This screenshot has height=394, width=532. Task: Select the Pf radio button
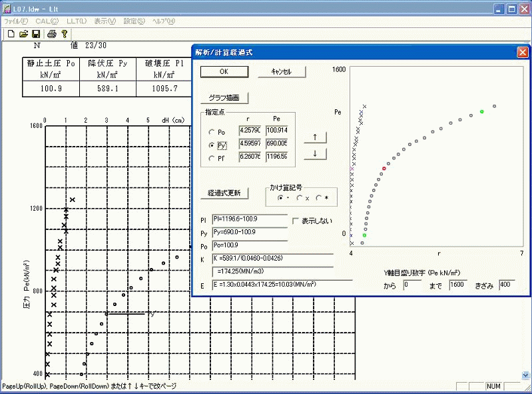coord(212,159)
